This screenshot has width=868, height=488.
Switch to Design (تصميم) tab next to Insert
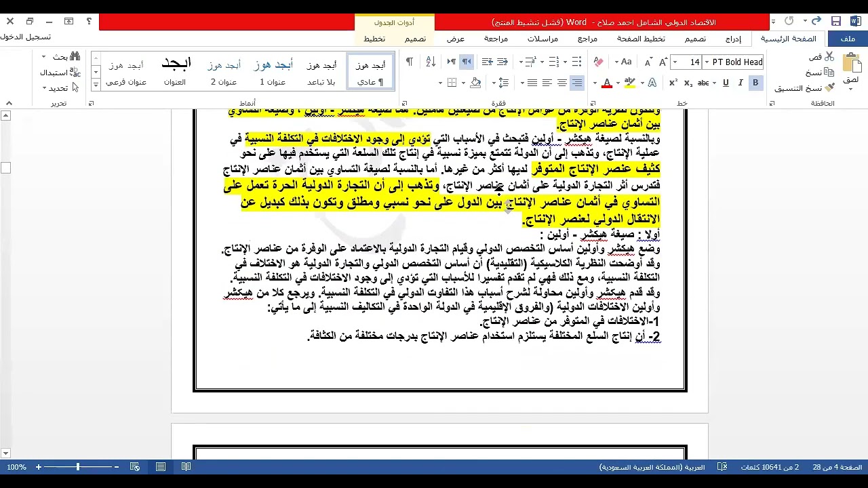pos(695,39)
